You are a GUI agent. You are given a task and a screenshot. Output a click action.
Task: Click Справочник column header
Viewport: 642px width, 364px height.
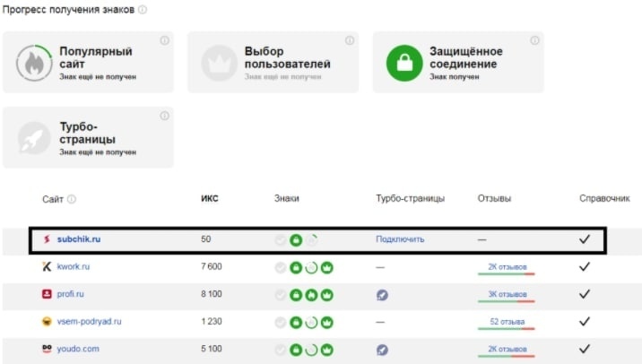pos(604,198)
